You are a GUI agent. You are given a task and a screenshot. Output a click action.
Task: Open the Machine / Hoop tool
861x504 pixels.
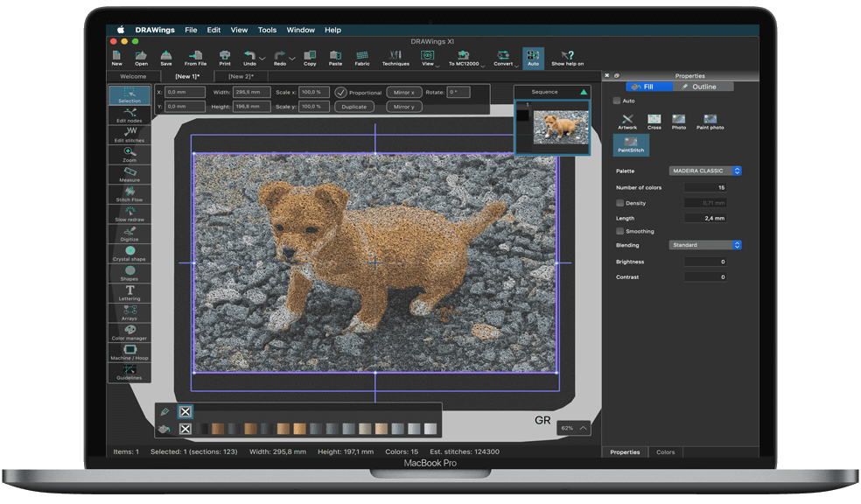coord(129,353)
